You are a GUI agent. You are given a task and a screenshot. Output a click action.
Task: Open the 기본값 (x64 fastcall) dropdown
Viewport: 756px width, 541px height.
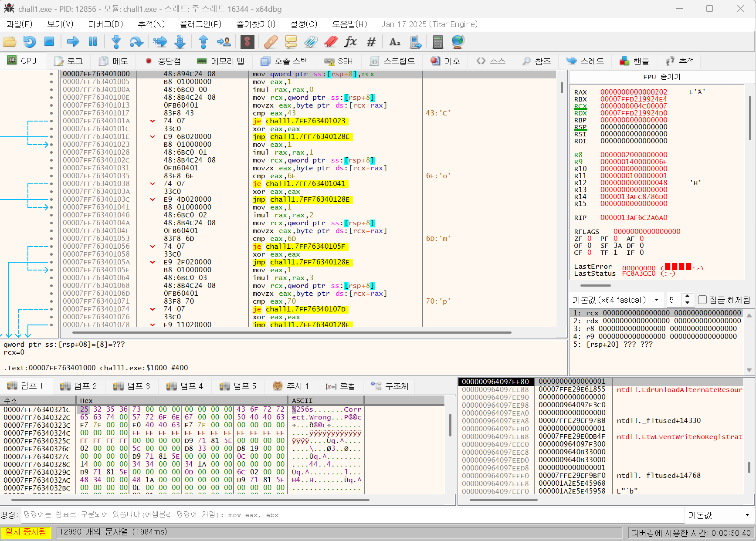click(615, 300)
